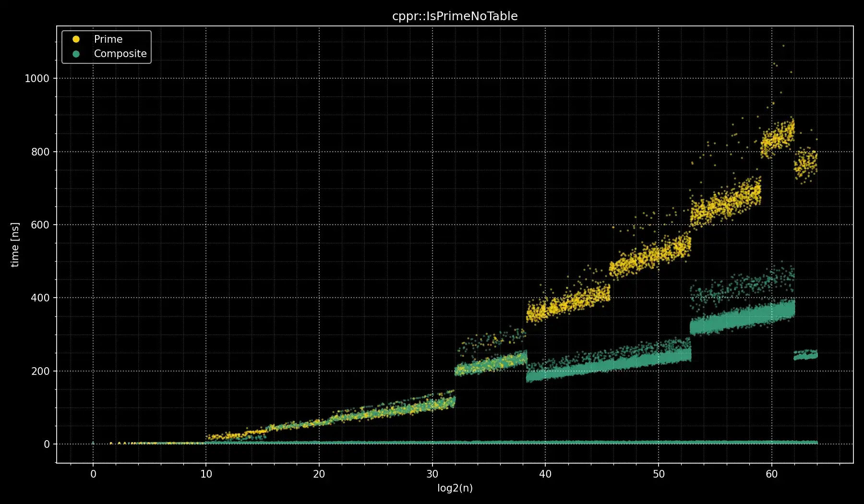Click the chart title cppr::IsPrimeNoTable
The image size is (864, 504).
click(x=455, y=16)
